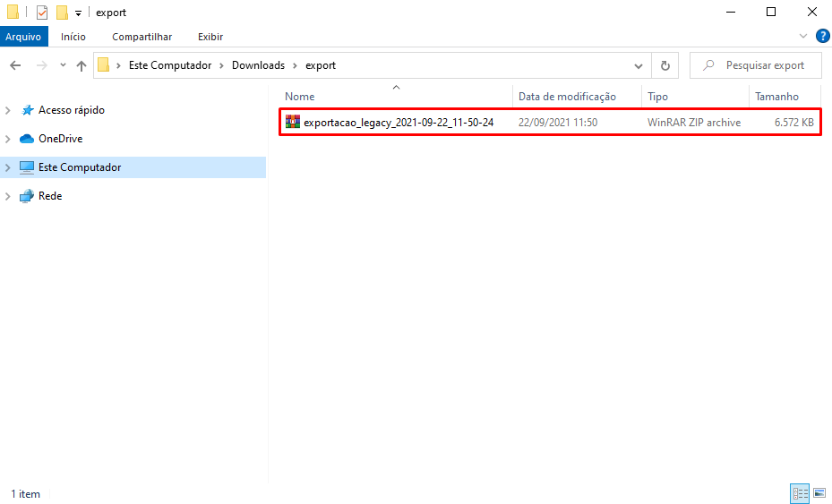Open the recent locations dropdown
The image size is (832, 504).
coord(63,65)
